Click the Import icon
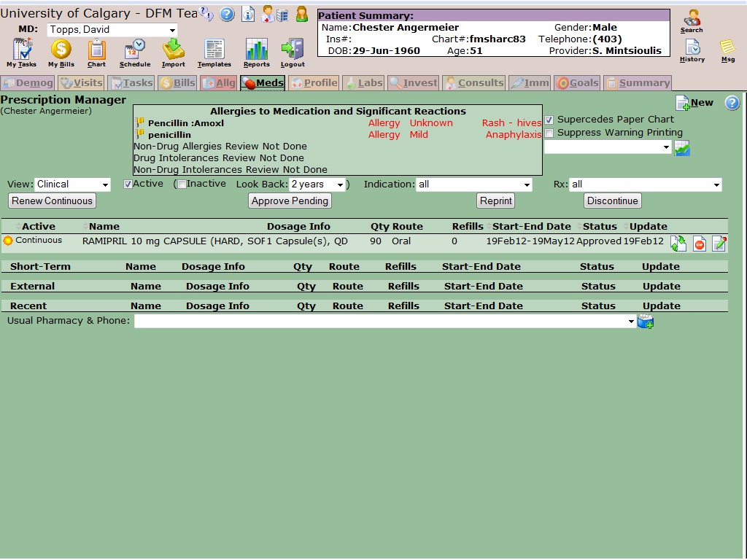This screenshot has width=747, height=560. pyautogui.click(x=174, y=51)
